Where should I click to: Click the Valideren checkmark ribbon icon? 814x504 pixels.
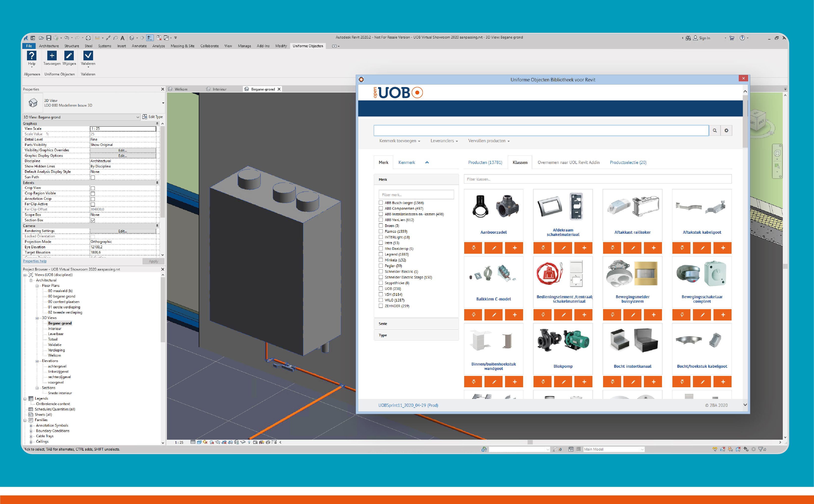click(x=88, y=56)
